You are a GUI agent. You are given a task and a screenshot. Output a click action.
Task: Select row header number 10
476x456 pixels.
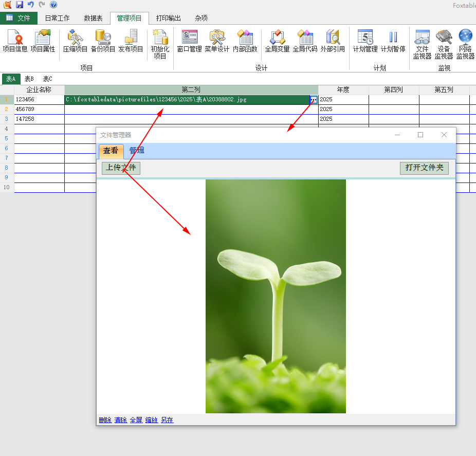(7, 187)
